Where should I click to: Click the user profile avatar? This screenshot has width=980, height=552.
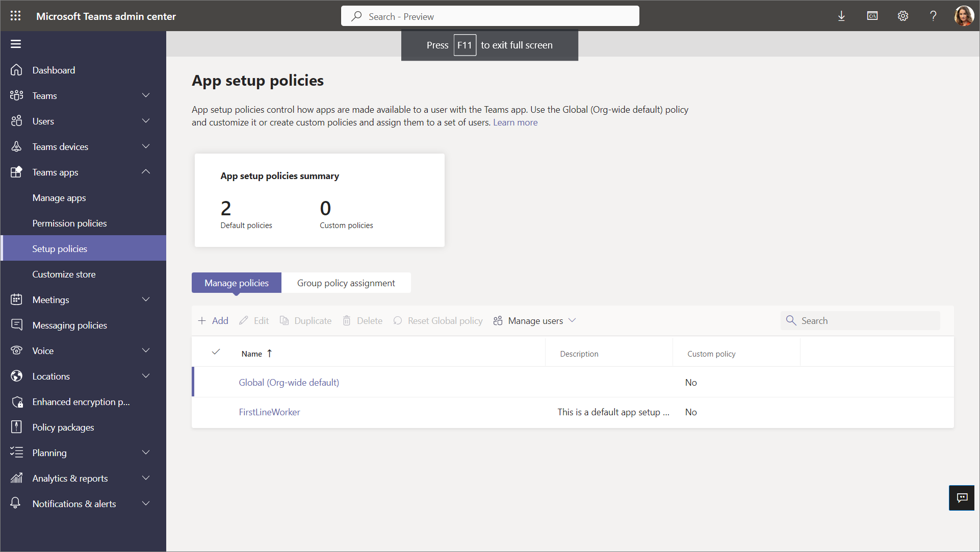(x=964, y=16)
